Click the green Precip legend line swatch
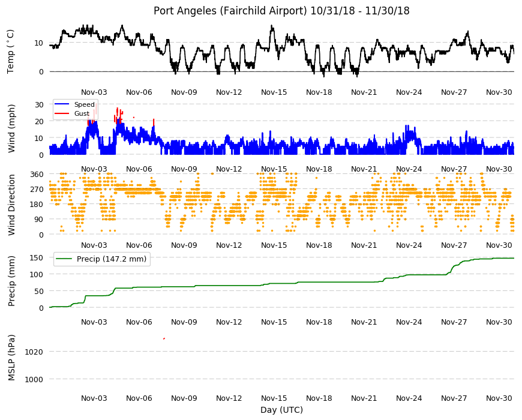Viewport: 522px width, 420px height. tap(64, 259)
